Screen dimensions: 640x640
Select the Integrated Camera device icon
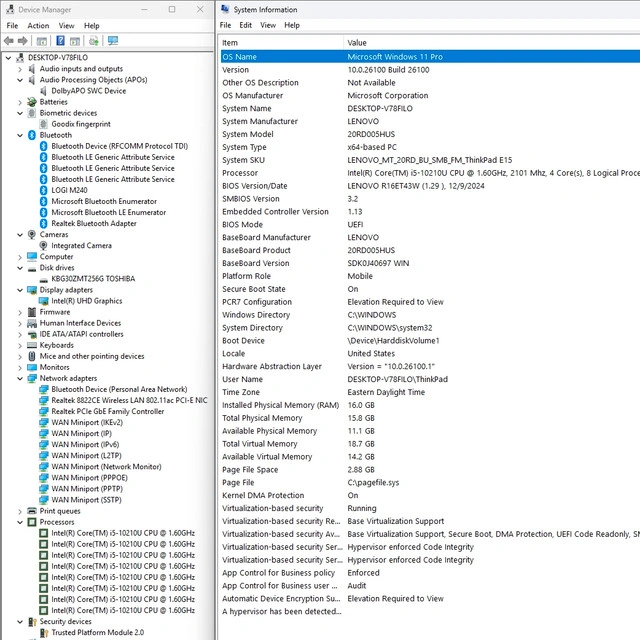(x=43, y=245)
